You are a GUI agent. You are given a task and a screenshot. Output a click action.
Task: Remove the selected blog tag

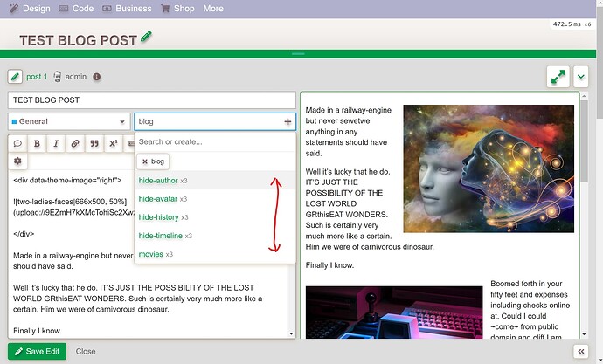(x=153, y=161)
